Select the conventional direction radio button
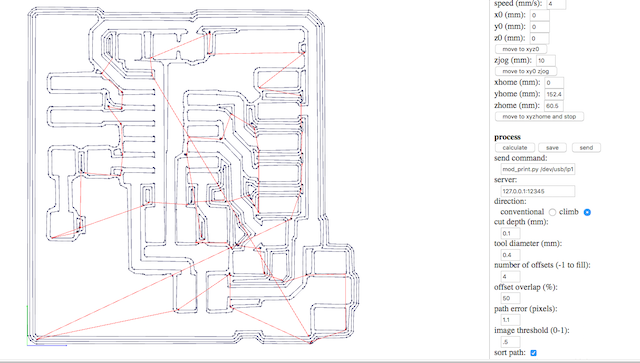The width and height of the screenshot is (640, 363). [552, 212]
